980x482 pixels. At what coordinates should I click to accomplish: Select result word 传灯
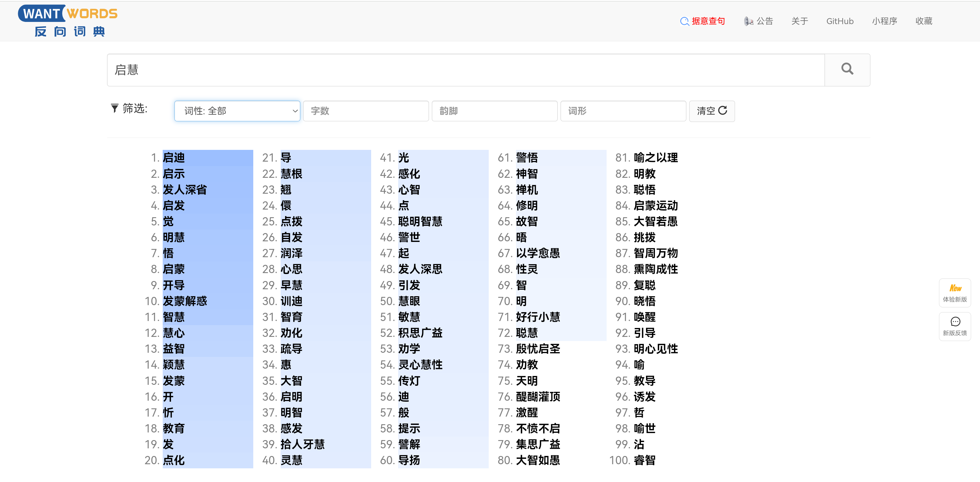click(x=409, y=380)
